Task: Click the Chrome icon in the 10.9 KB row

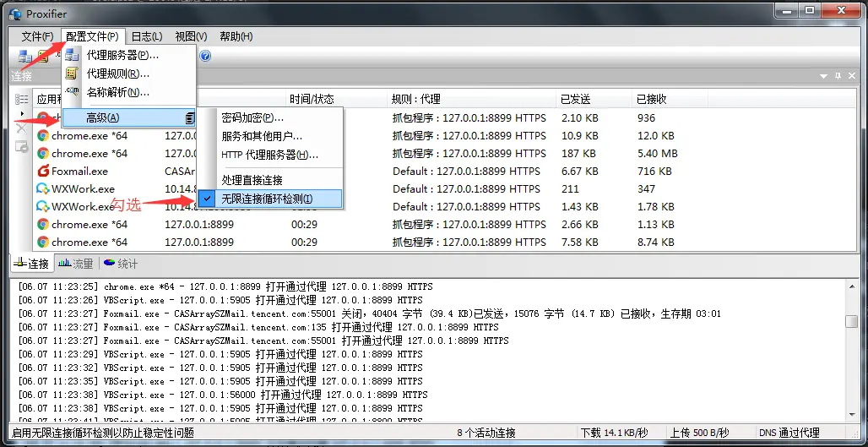Action: (42, 136)
